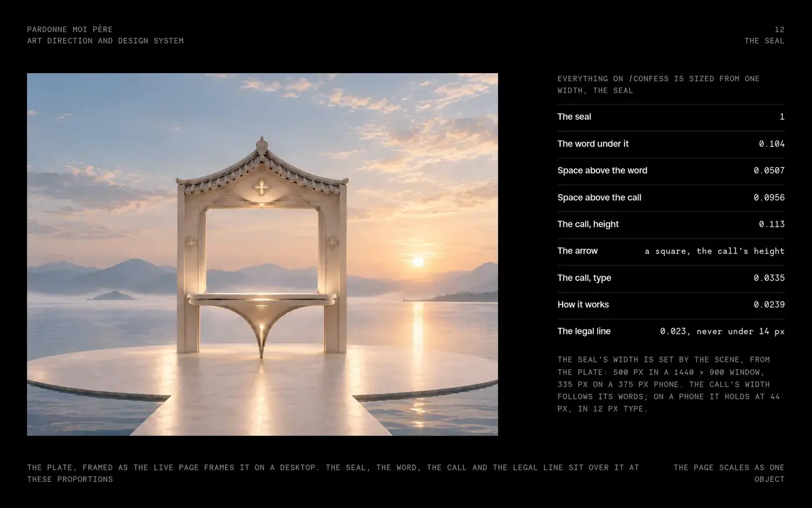This screenshot has height=508, width=812.
Task: Click "The arrow" row label
Action: point(577,251)
